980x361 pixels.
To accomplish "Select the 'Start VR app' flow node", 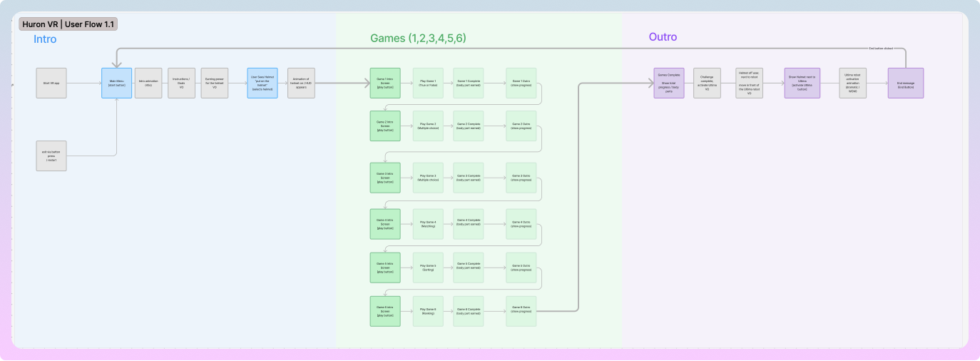I will [x=51, y=83].
